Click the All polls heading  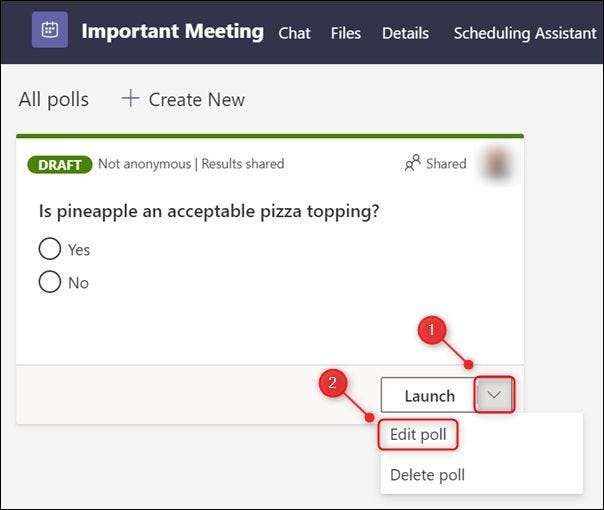click(54, 99)
